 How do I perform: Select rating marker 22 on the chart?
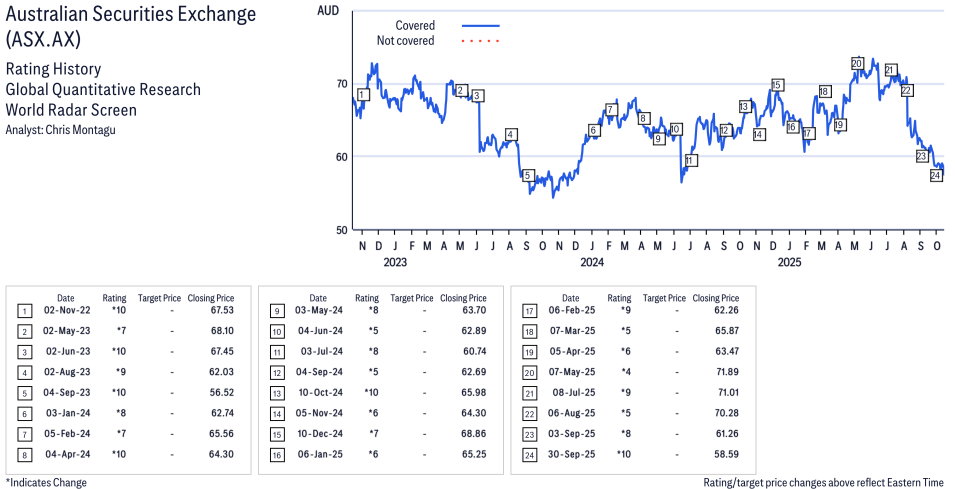tap(906, 90)
